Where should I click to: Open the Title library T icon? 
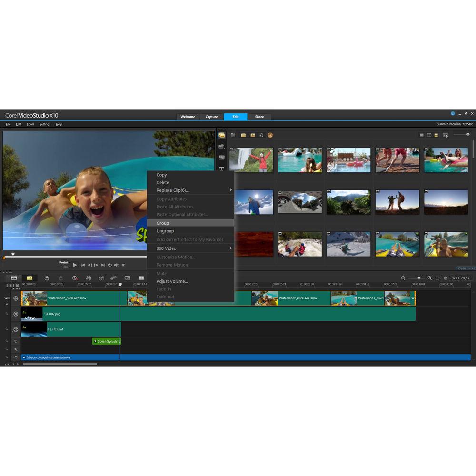(x=221, y=169)
